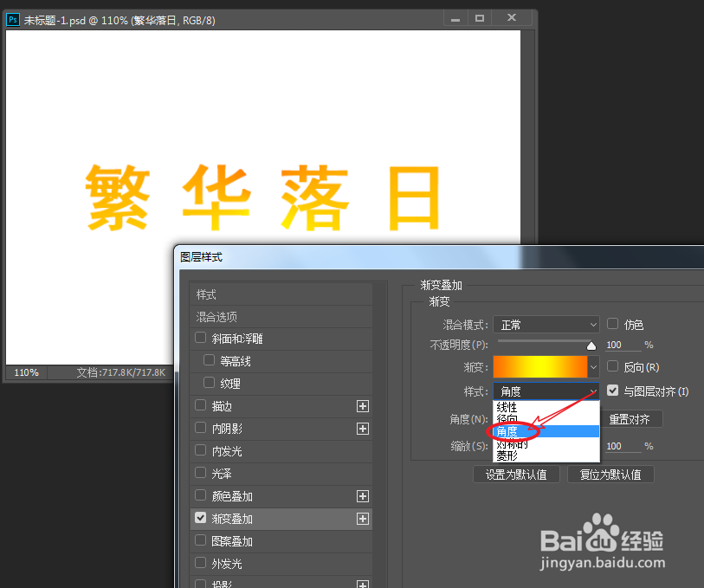
Task: Click plus icon beside 描边 stroke effect
Action: pyautogui.click(x=363, y=405)
